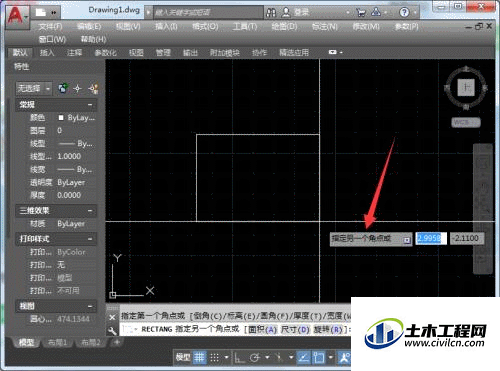Click the Autodesk 360 triangle icon
The height and width of the screenshot is (371, 500).
(376, 12)
